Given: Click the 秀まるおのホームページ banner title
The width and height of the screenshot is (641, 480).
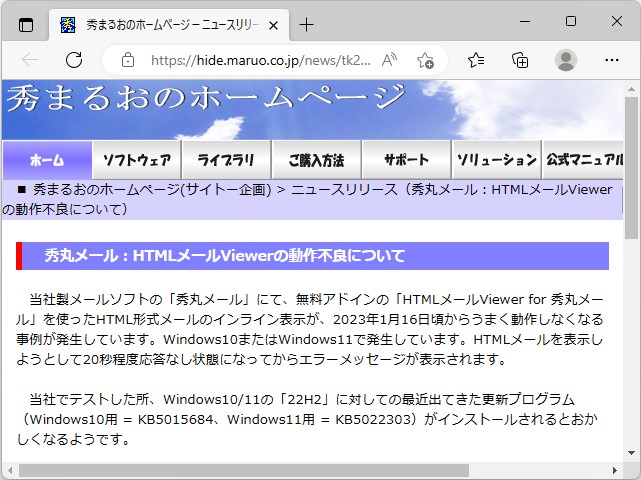Looking at the screenshot, I should coord(206,97).
